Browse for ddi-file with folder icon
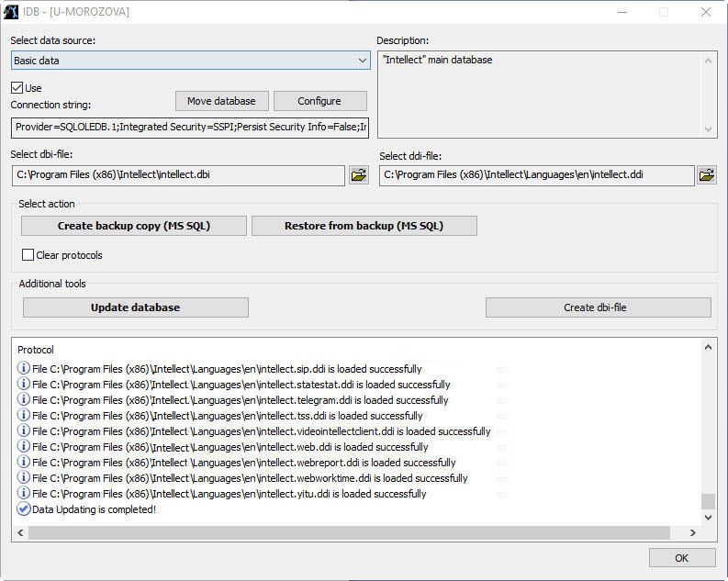This screenshot has height=581, width=728. click(x=707, y=175)
